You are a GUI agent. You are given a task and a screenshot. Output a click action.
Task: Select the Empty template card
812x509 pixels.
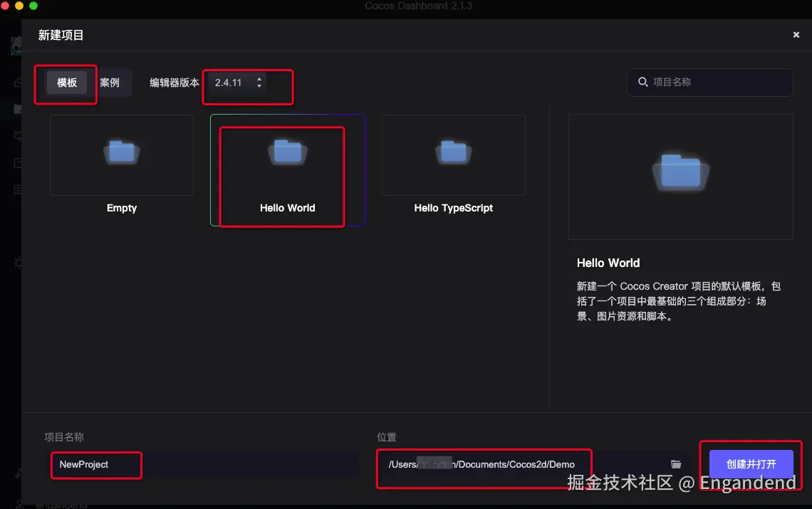click(122, 166)
